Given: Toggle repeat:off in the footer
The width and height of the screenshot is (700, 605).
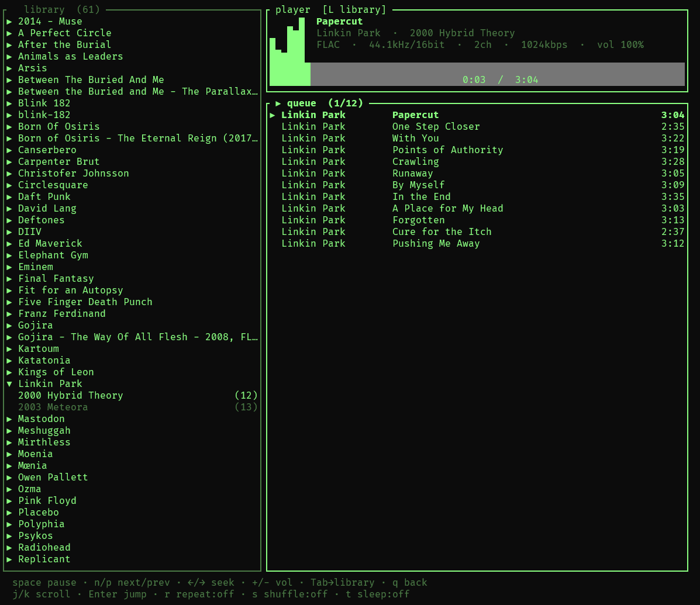Looking at the screenshot, I should [x=199, y=594].
